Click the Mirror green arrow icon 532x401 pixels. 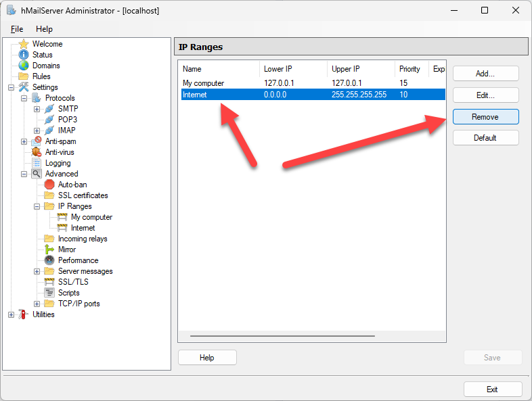click(x=49, y=250)
